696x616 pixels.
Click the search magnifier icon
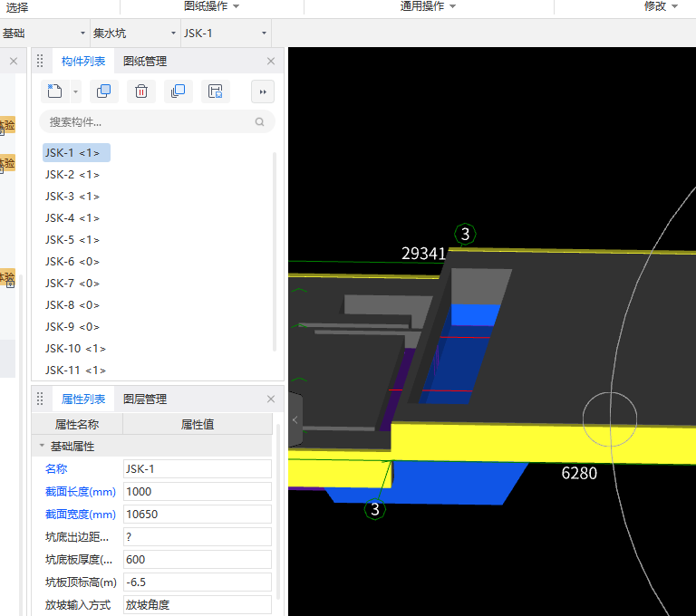260,122
